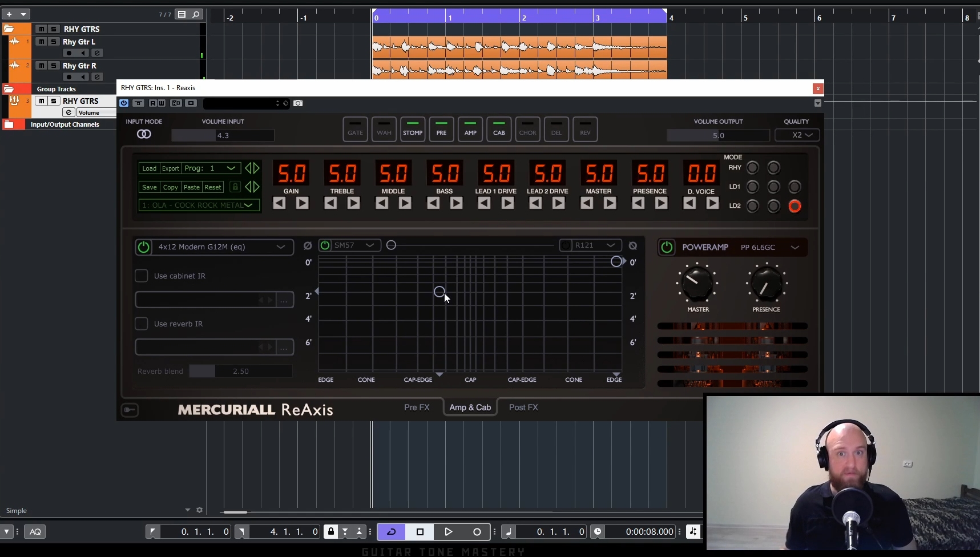Viewport: 980px width, 557px height.
Task: Click the transport Play button
Action: coord(448,532)
